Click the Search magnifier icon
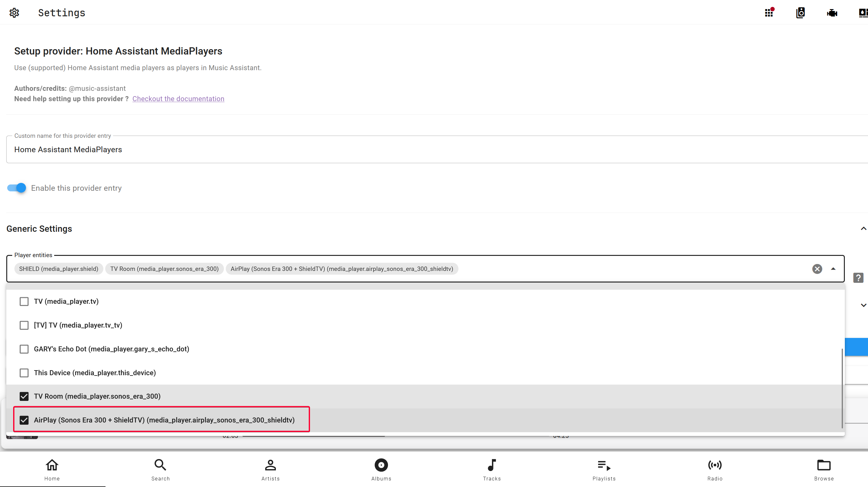 point(160,465)
